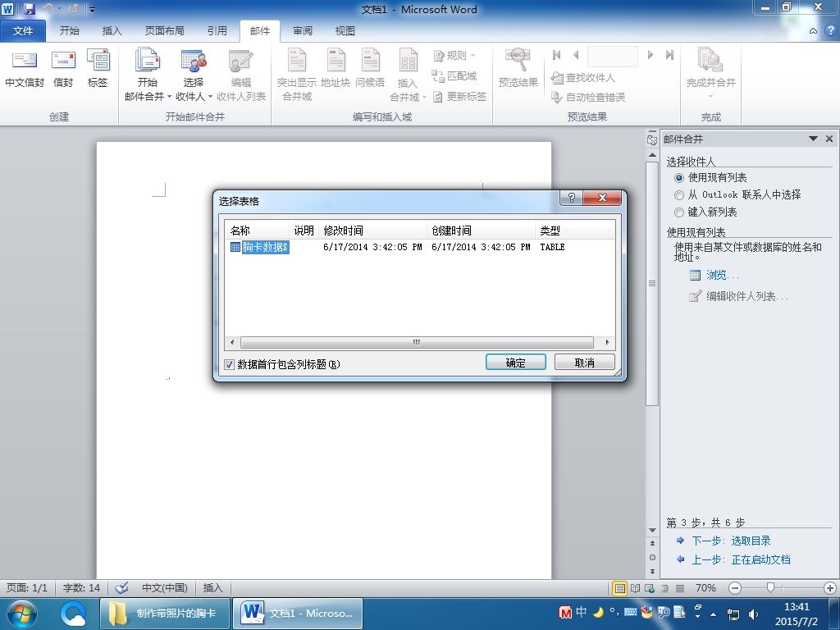Screen dimensions: 840x630
Task: Open Finish & Merge (完成并合并) dropdown
Action: 711,74
